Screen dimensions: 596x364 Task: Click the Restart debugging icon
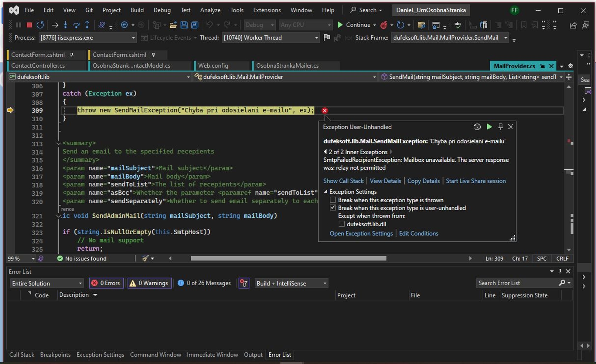pyautogui.click(x=40, y=25)
